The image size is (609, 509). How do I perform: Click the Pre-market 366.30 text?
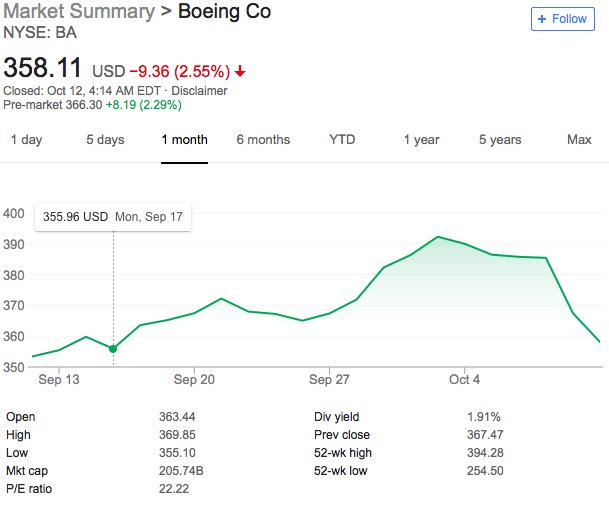pos(53,105)
